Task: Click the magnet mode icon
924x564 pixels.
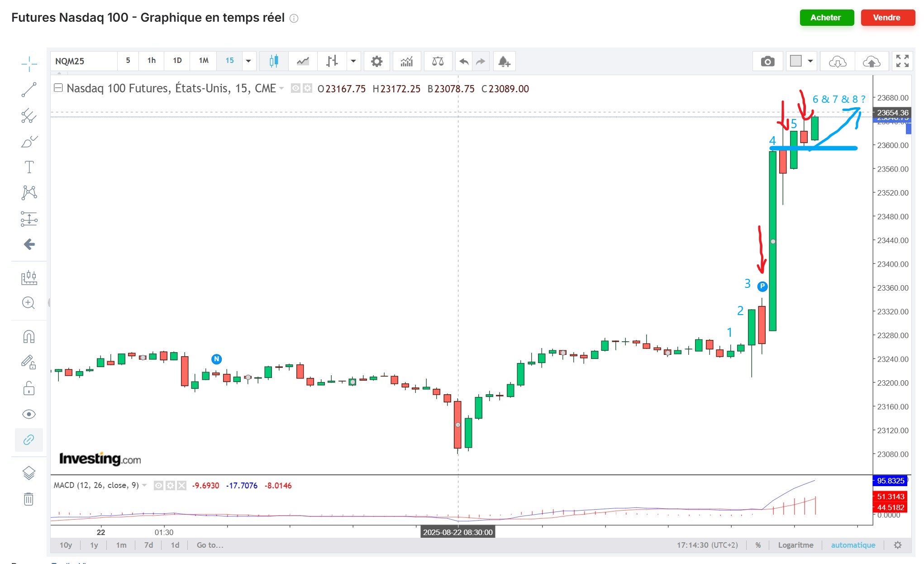Action: 29,337
